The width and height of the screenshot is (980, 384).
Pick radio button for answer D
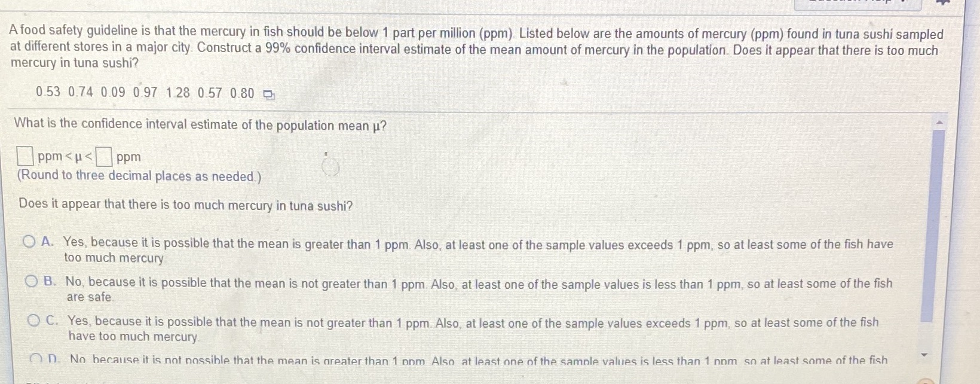click(x=37, y=359)
